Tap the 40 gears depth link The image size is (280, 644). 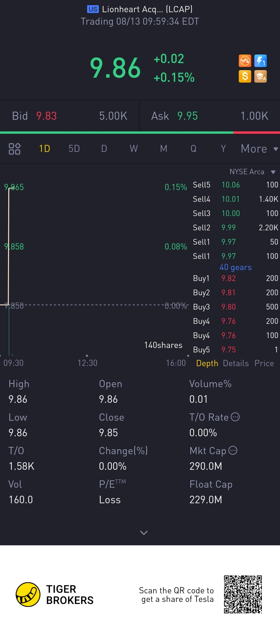[235, 267]
